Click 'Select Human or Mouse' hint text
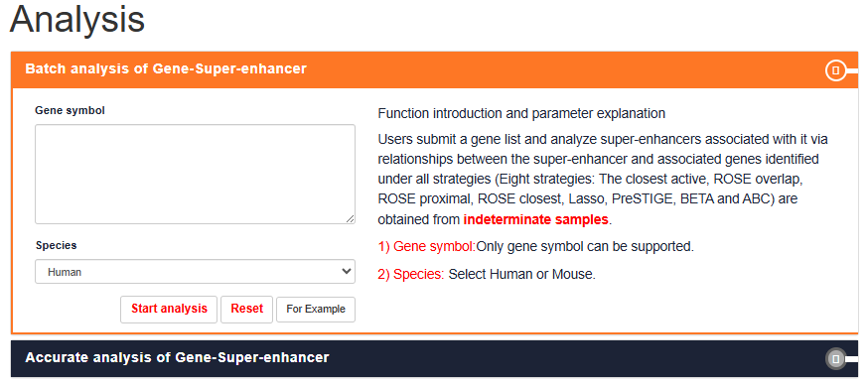Screen dimensions: 868x385 (x=522, y=275)
